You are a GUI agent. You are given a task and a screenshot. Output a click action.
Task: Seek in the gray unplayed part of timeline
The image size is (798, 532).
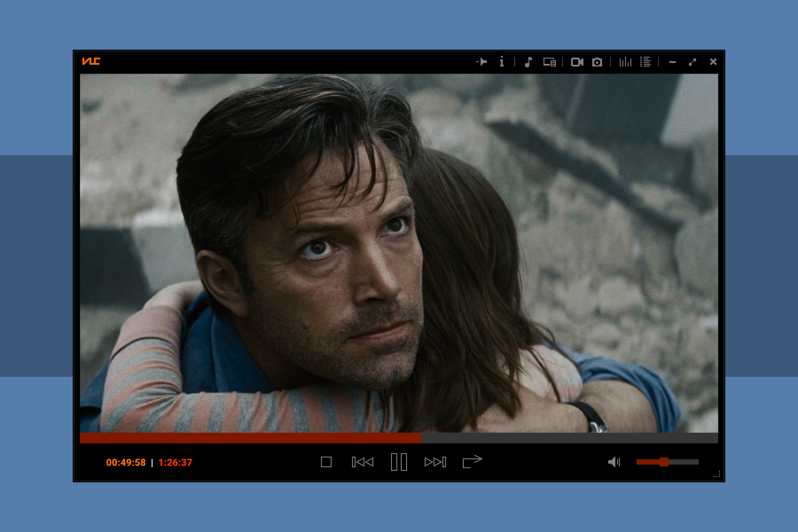coord(569,438)
